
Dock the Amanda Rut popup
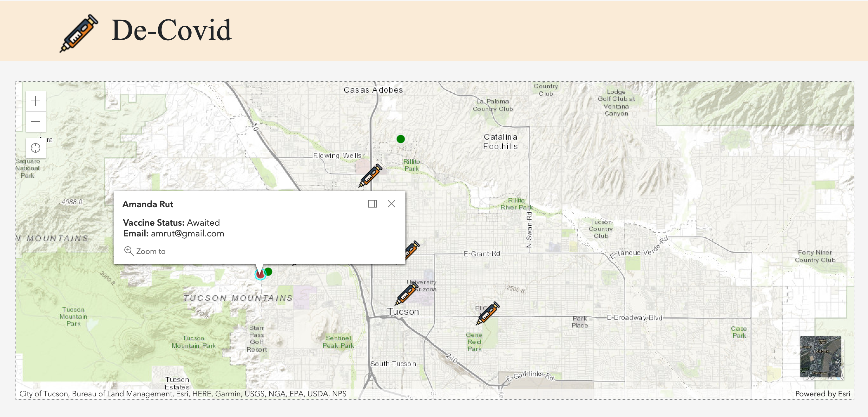(372, 204)
